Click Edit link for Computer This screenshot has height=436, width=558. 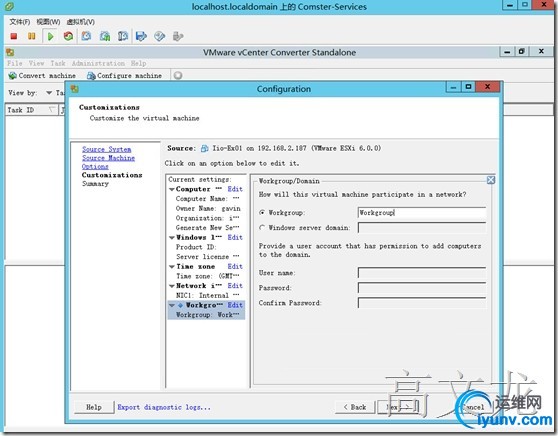coord(235,189)
